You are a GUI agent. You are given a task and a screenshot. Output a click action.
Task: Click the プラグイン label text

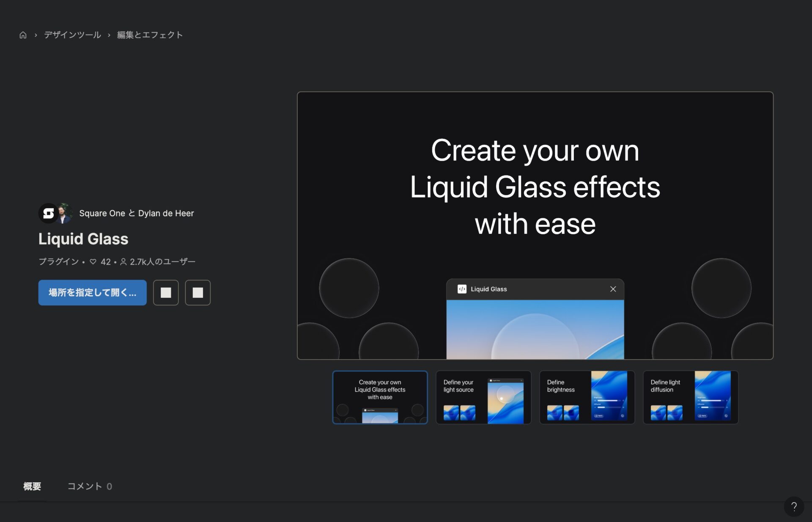click(58, 262)
